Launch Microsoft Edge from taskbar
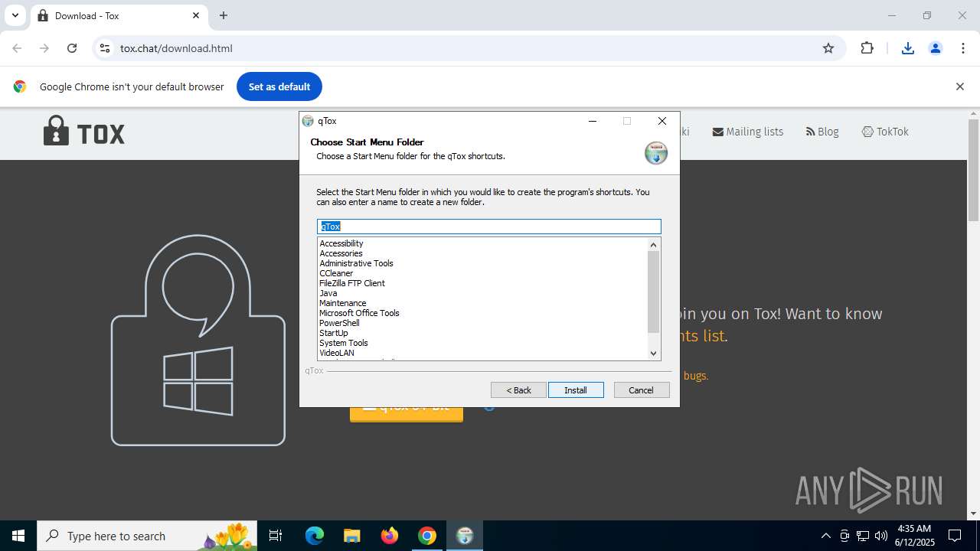The height and width of the screenshot is (551, 980). point(315,536)
